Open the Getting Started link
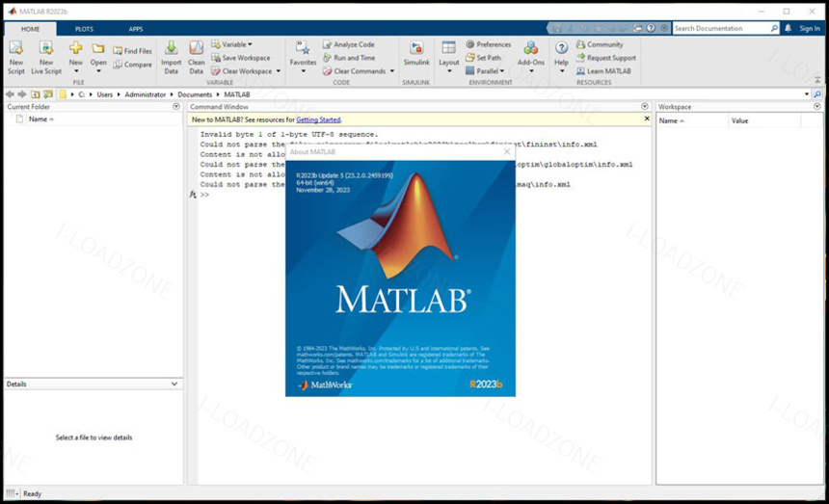829x504 pixels. (318, 119)
